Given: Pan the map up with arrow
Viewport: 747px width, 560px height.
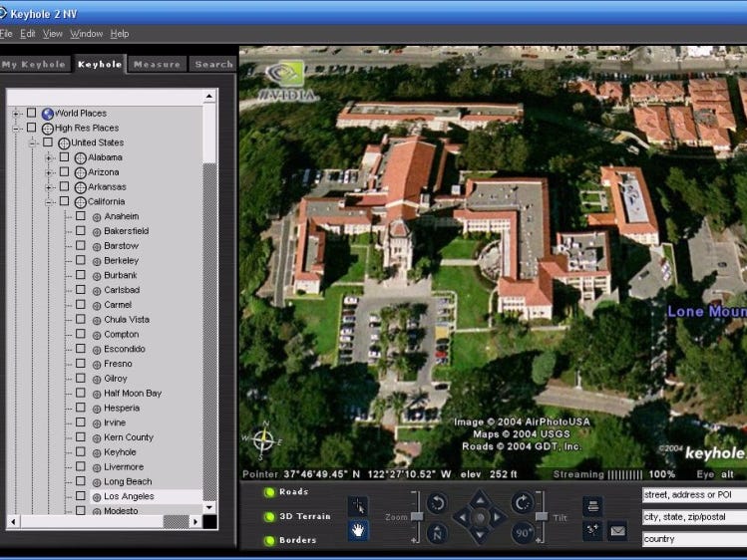Looking at the screenshot, I should click(x=481, y=499).
